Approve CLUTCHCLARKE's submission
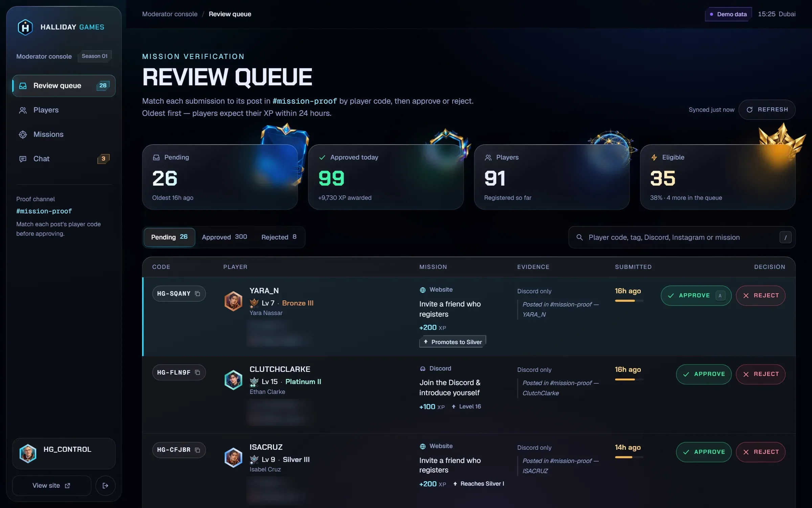Viewport: 812px width, 508px height. [x=704, y=374]
